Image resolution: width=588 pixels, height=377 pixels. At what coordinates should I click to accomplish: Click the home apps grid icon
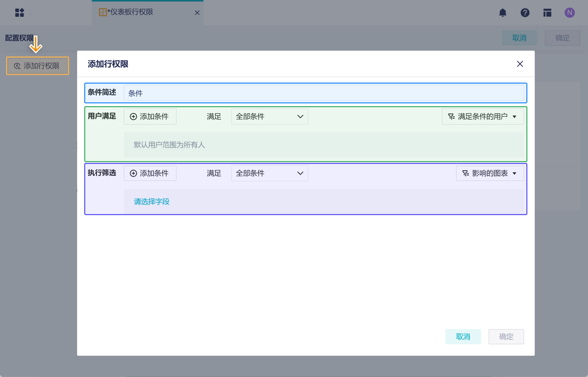click(x=20, y=13)
